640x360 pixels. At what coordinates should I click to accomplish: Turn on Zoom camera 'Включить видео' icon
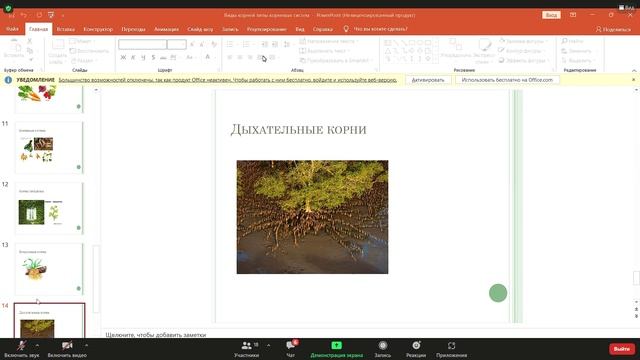[67, 346]
